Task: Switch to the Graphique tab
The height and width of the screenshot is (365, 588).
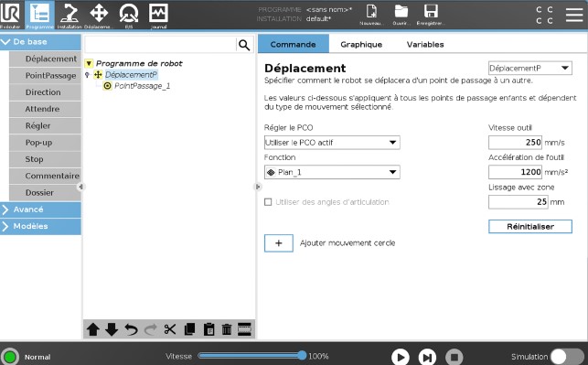Action: [361, 44]
